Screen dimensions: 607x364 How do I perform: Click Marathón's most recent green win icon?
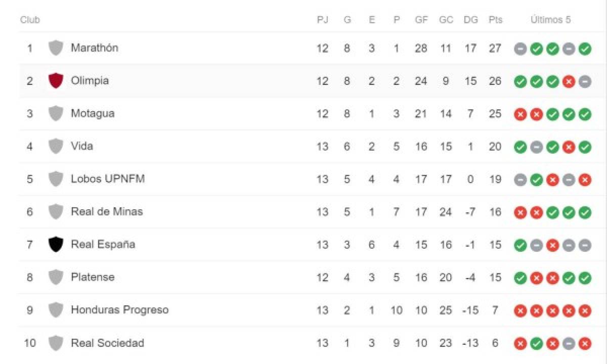coord(585,49)
